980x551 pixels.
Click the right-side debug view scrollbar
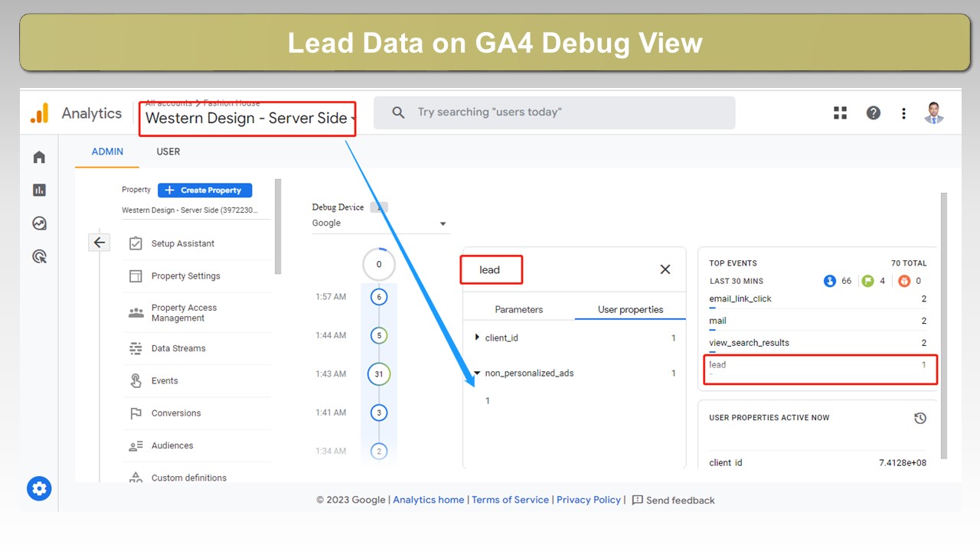943,325
